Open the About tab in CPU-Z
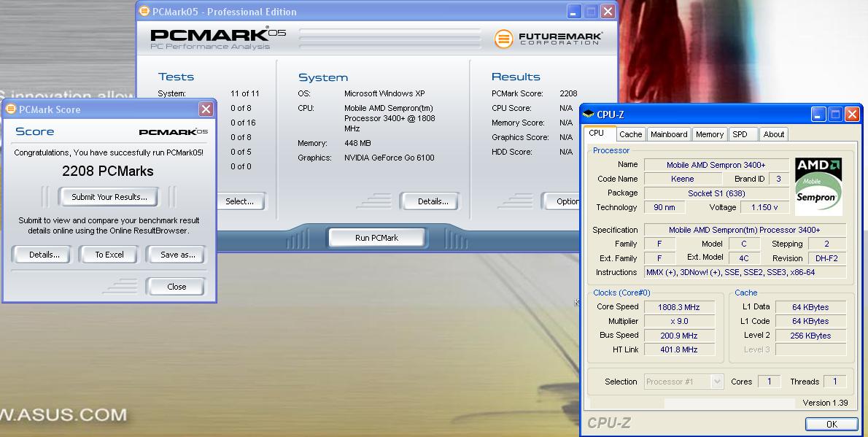 (773, 134)
